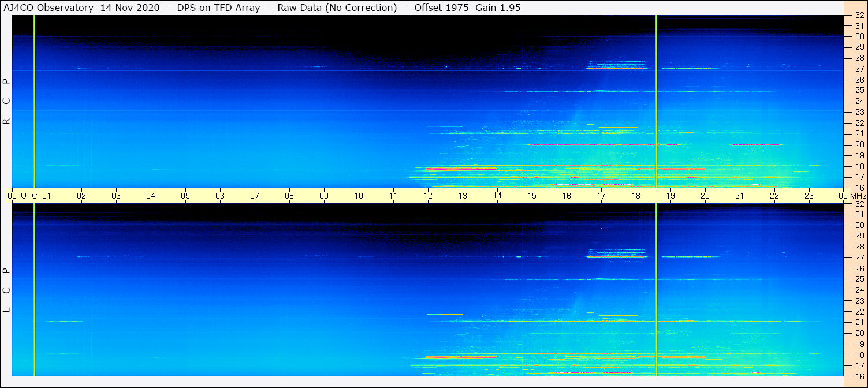Click the 20 MHz label on LCP scale

(x=859, y=333)
